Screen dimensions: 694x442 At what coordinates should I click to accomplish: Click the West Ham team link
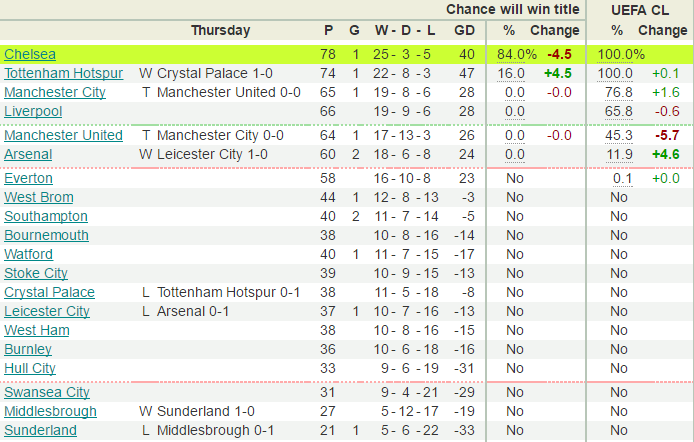(x=37, y=331)
